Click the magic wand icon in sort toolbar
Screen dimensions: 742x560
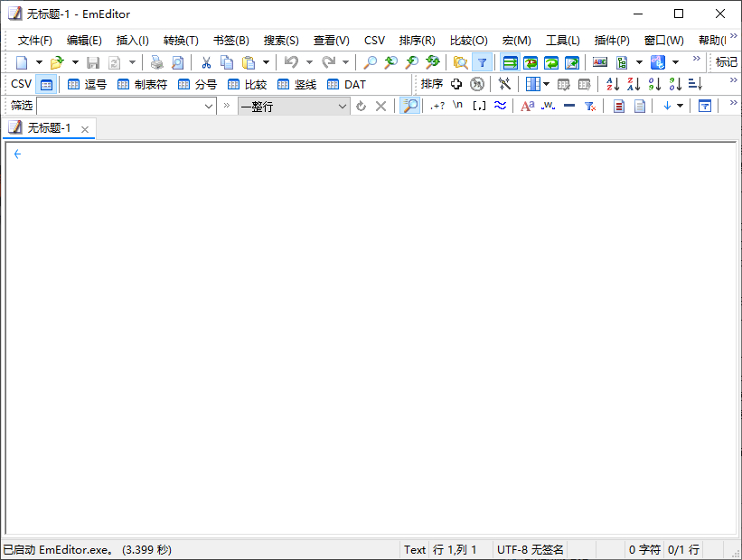(x=504, y=84)
